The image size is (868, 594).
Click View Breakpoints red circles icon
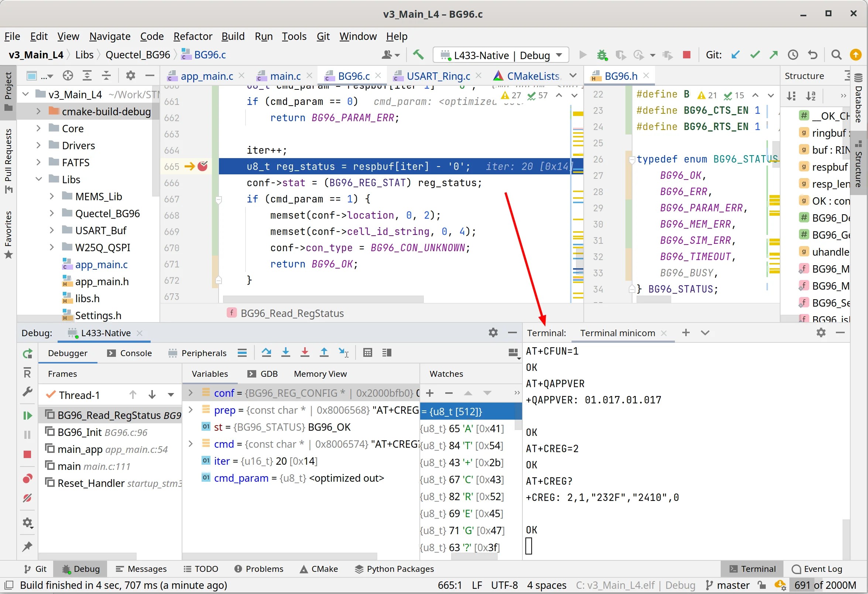coord(27,479)
